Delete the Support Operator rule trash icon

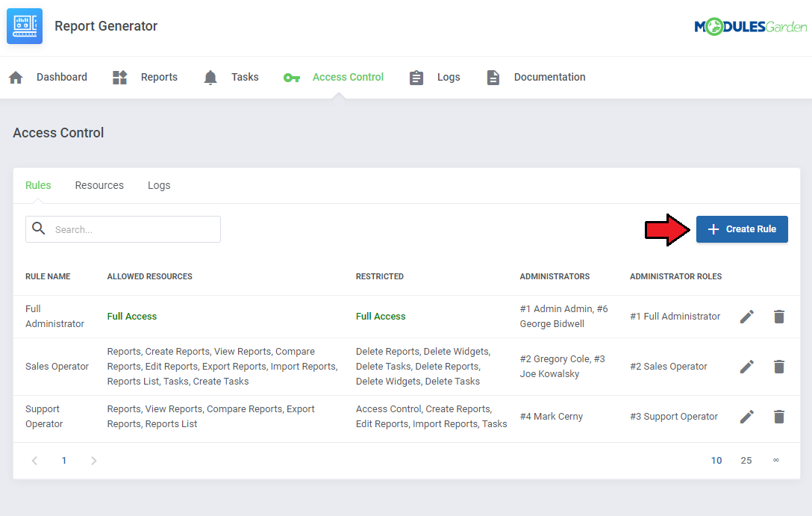(x=779, y=417)
